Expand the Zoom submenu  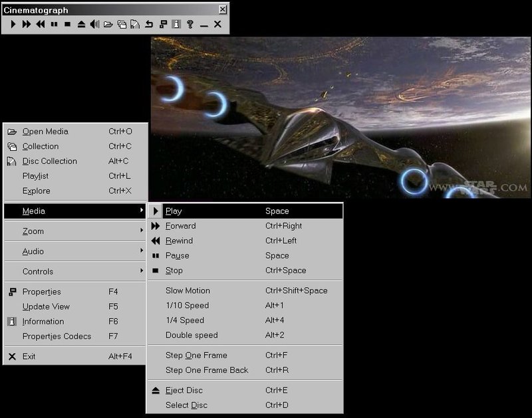click(75, 231)
